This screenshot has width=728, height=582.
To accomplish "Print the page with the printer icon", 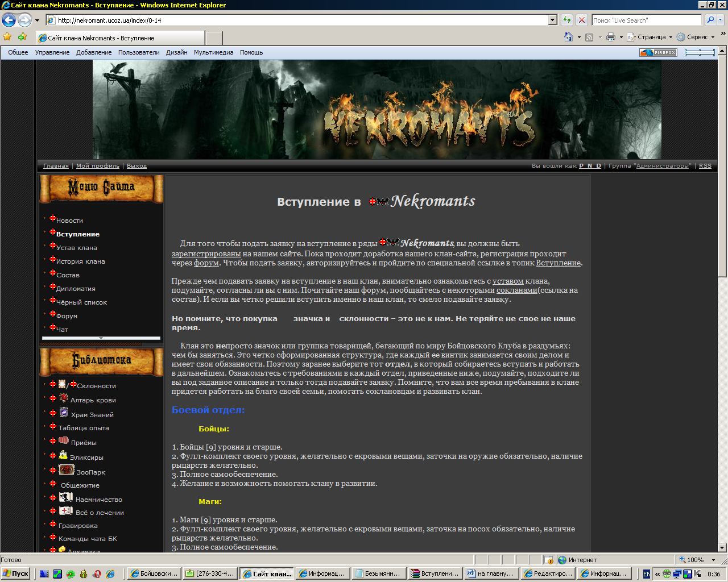I will 611,37.
